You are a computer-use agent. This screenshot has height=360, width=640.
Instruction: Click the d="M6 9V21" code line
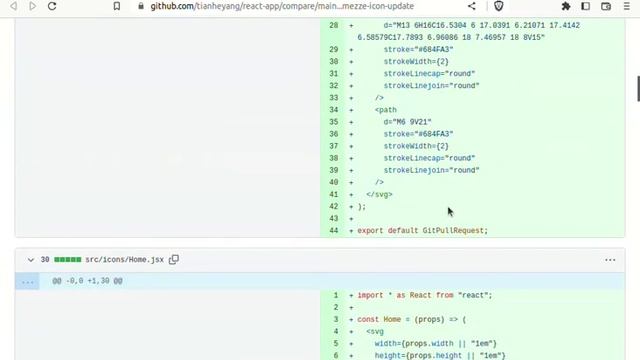click(407, 122)
